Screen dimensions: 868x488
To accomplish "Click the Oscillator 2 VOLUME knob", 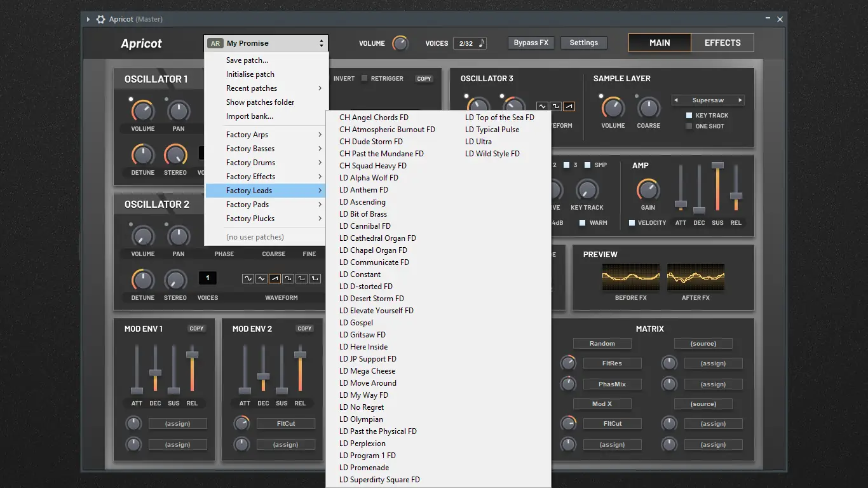I will click(x=143, y=236).
